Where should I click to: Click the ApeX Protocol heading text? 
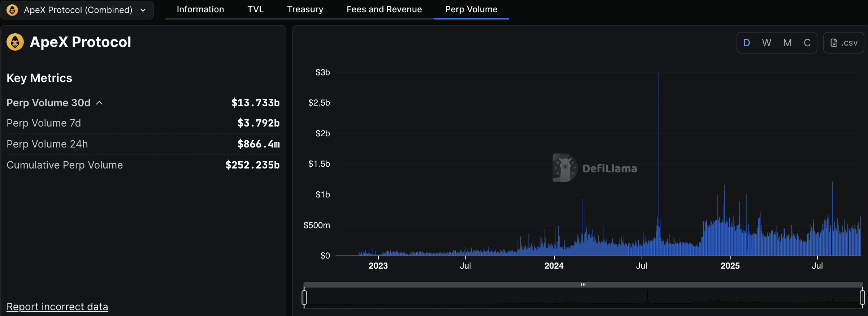[x=81, y=42]
